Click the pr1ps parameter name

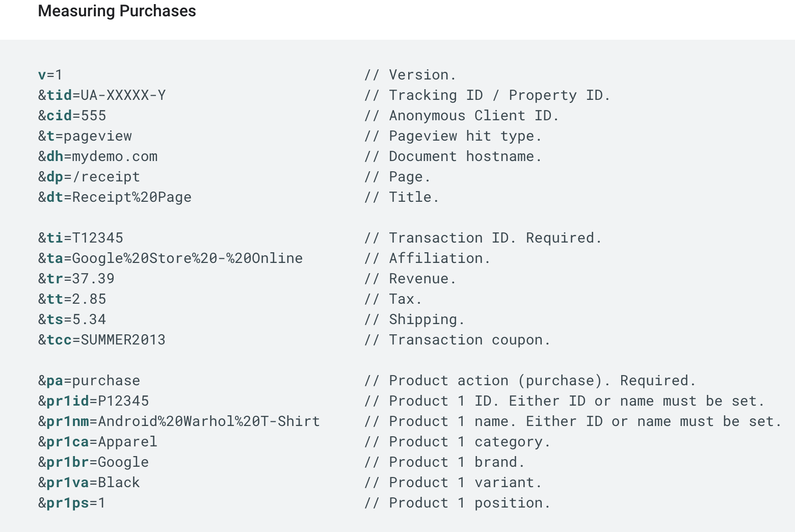(68, 503)
